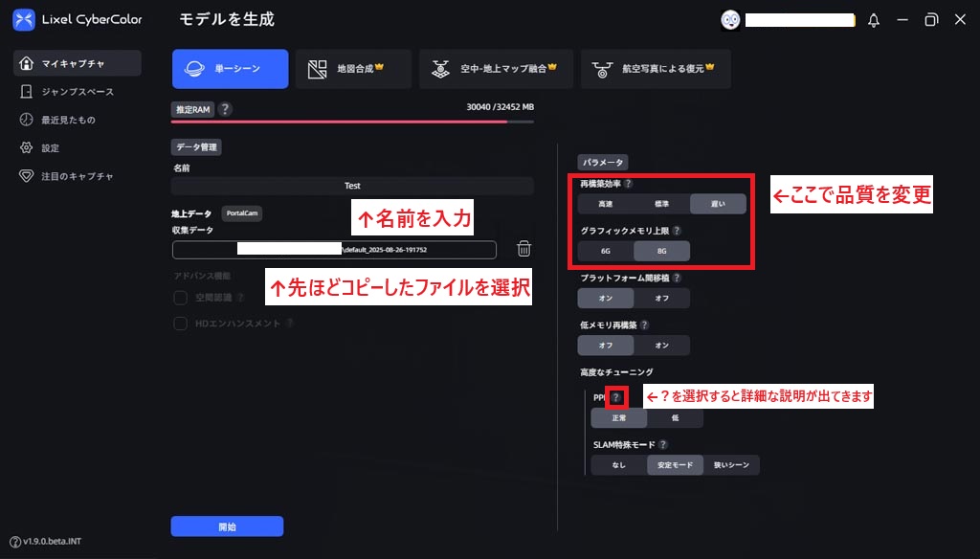Click help icon next to 推定RAM
980x559 pixels.
(225, 109)
